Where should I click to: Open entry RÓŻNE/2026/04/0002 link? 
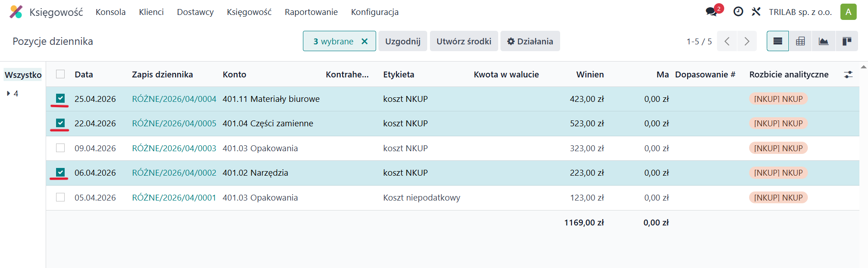tap(174, 172)
